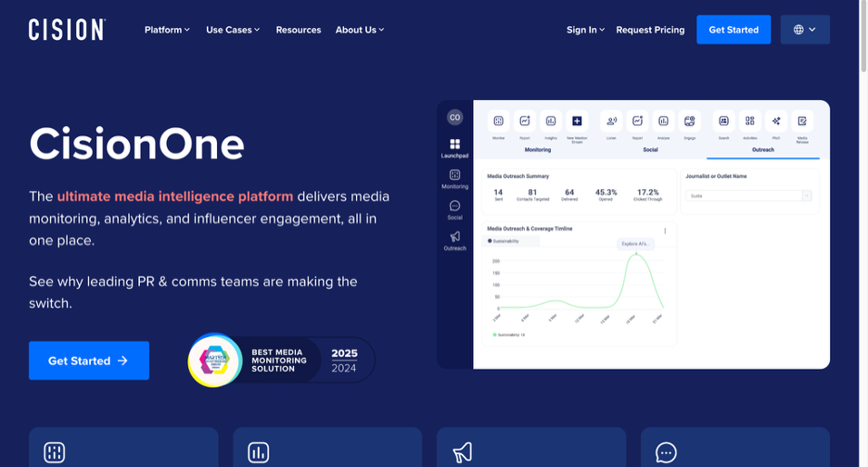Click the chart line peak marker
The height and width of the screenshot is (467, 868).
click(x=636, y=253)
